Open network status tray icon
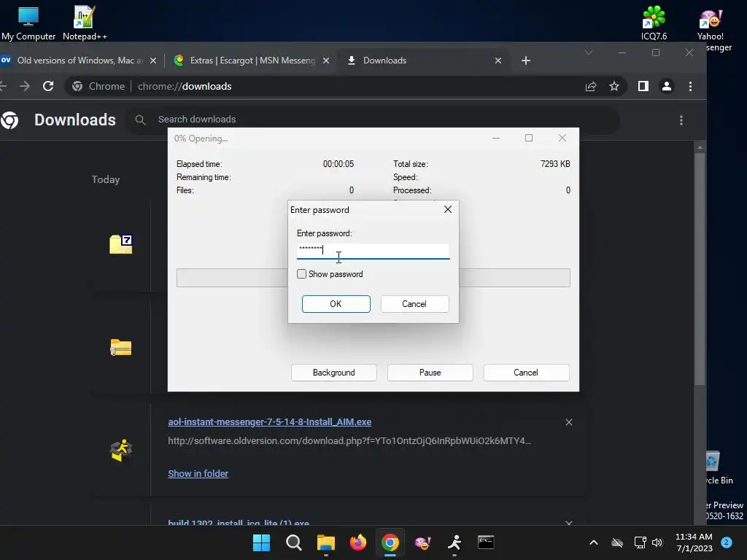Viewport: 747px width, 560px height. [x=640, y=542]
